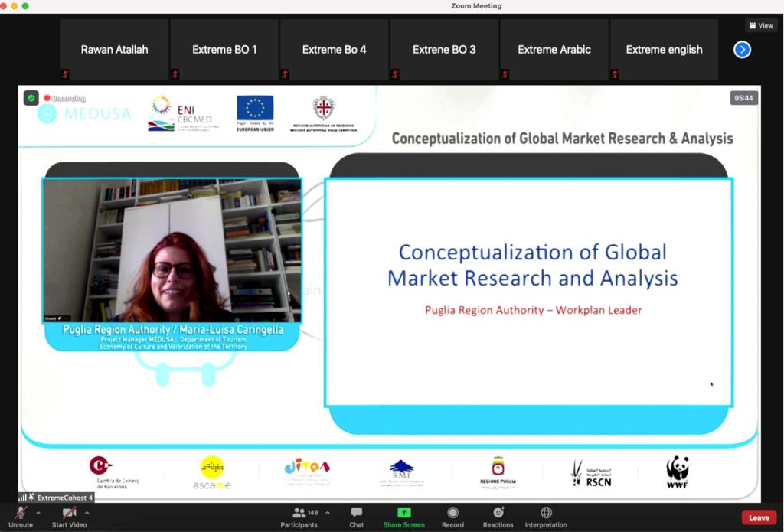Select the Extreme BO 1 tile
784x532 pixels.
tap(224, 50)
